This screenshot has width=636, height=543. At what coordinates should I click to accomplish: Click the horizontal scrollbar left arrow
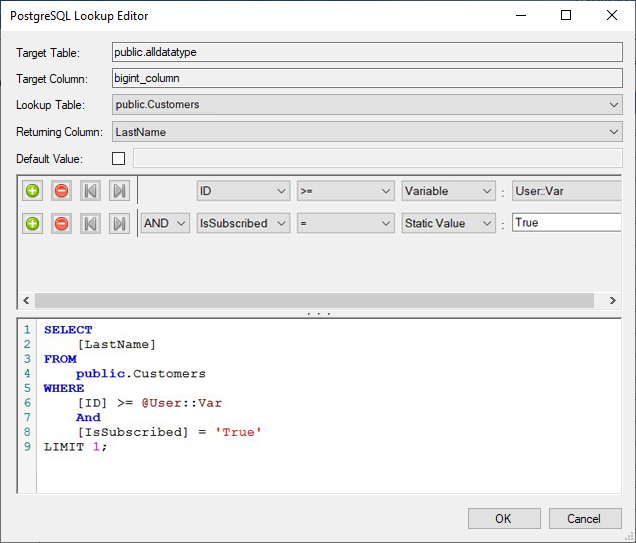click(x=26, y=300)
